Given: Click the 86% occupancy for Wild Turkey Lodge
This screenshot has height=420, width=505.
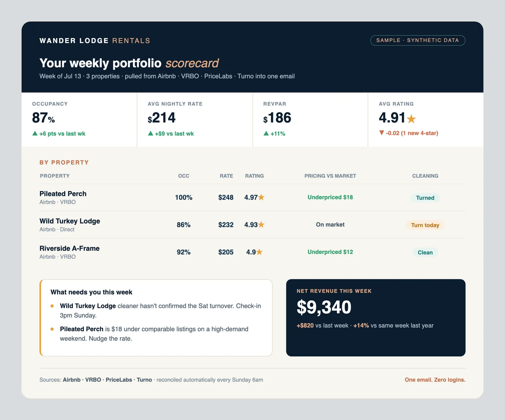Looking at the screenshot, I should pyautogui.click(x=184, y=225).
